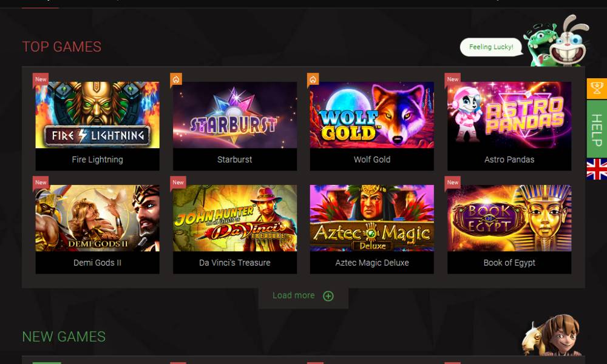Click the New badge on Astro Pandas

pos(453,79)
